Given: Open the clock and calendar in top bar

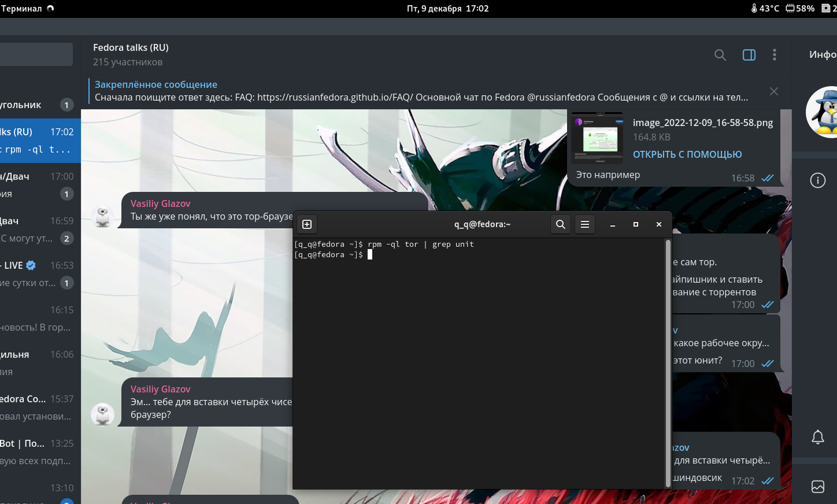Looking at the screenshot, I should [x=447, y=9].
